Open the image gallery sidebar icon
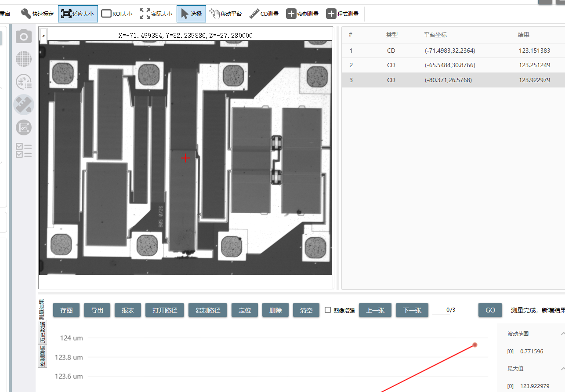The width and height of the screenshot is (565, 392). click(24, 127)
